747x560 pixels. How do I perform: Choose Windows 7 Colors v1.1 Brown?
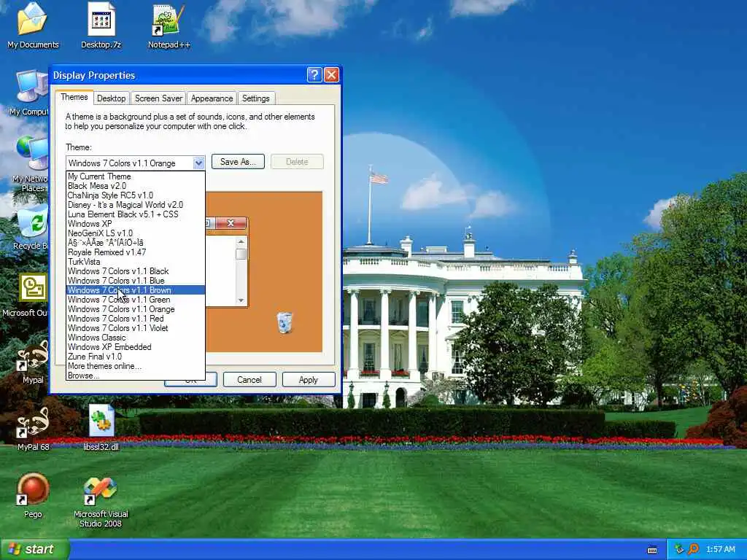(135, 290)
